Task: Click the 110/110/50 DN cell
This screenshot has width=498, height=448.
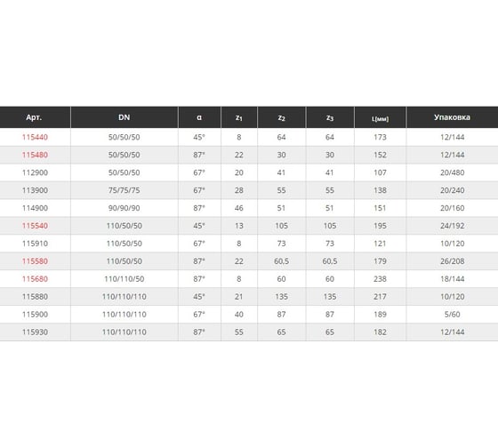Action: click(124, 279)
